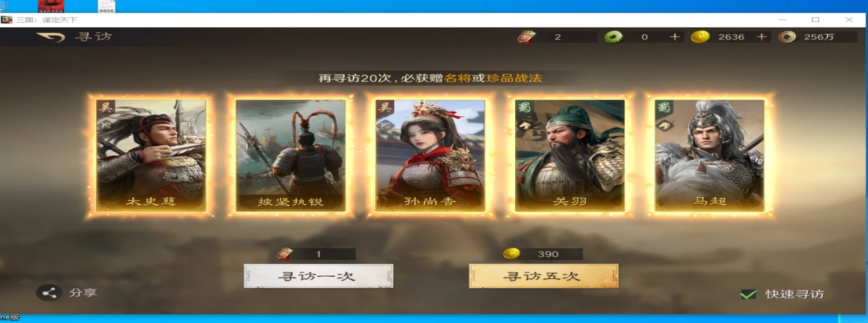Click the gold coin icon above 寻访五次
The width and height of the screenshot is (868, 323).
click(511, 253)
